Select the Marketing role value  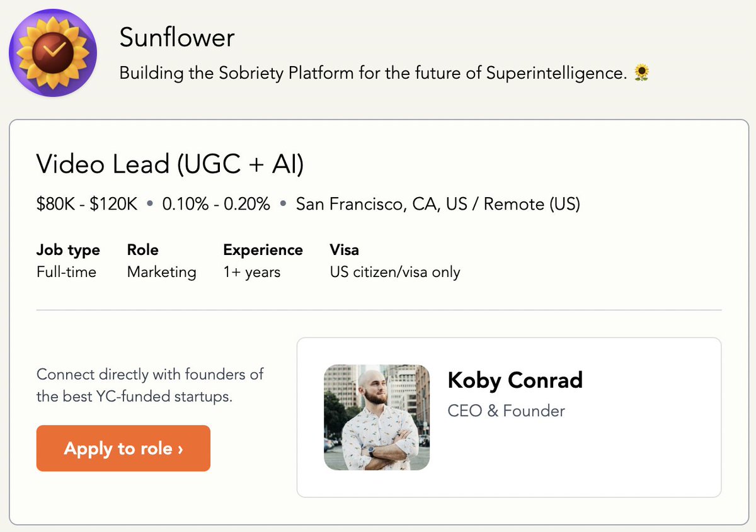[x=161, y=272]
